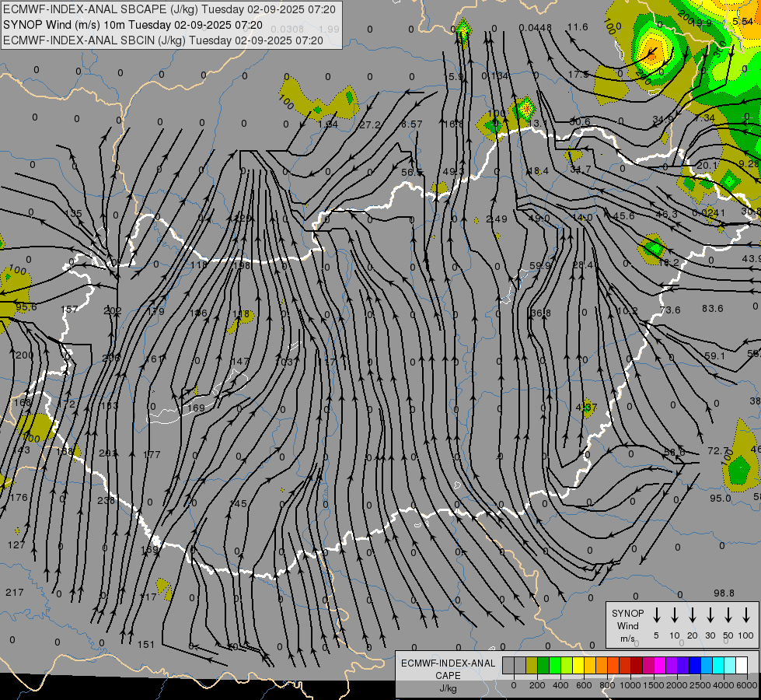Click the map value 73.6
The width and height of the screenshot is (761, 700).
click(x=670, y=310)
